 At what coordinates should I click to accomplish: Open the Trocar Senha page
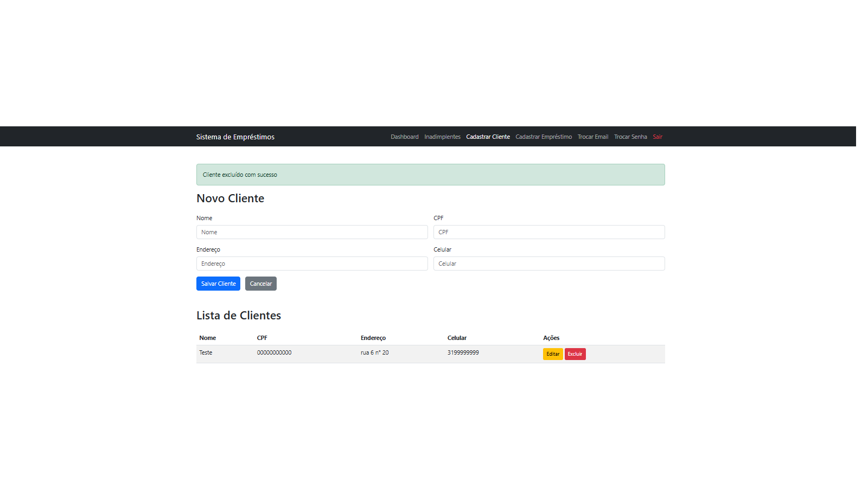pos(630,137)
